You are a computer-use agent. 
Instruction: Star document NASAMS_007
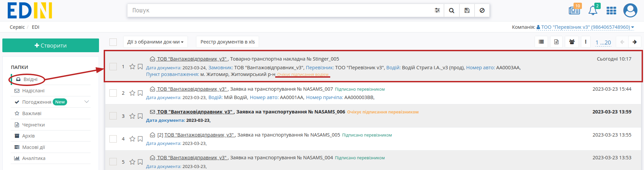(132, 93)
